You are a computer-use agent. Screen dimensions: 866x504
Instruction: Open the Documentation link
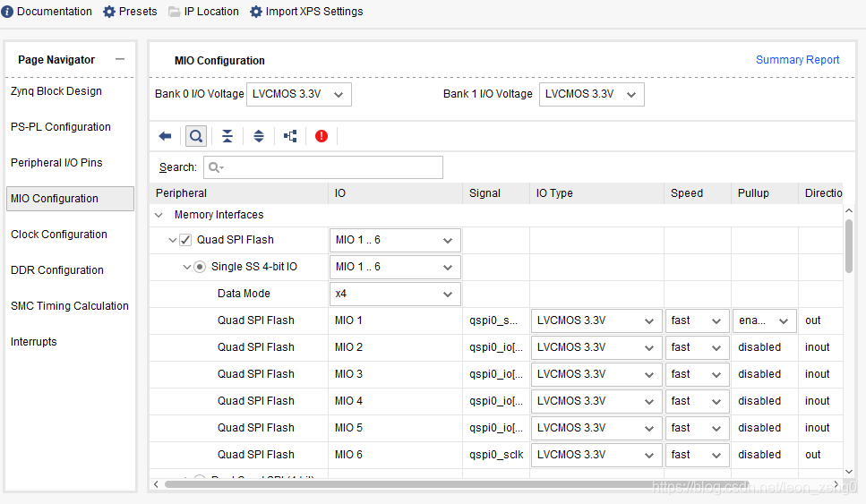[54, 12]
